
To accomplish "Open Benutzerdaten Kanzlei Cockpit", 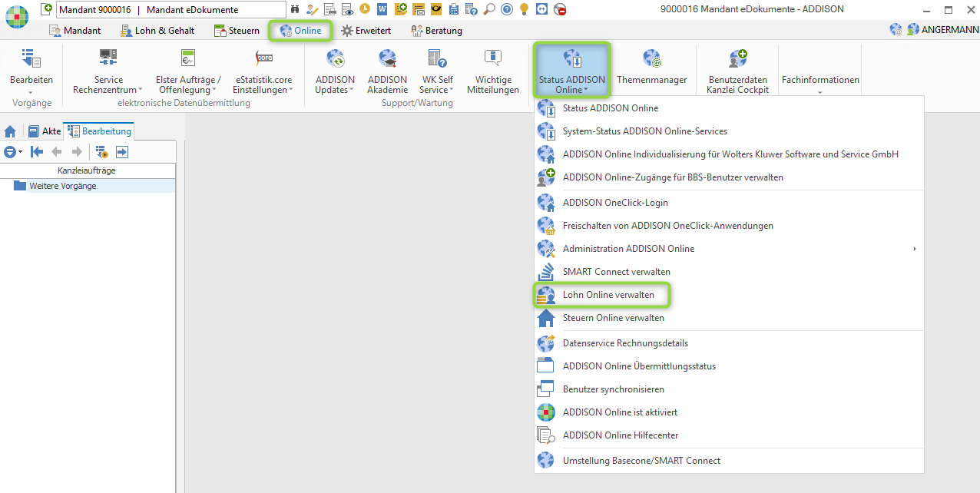I will pyautogui.click(x=737, y=71).
